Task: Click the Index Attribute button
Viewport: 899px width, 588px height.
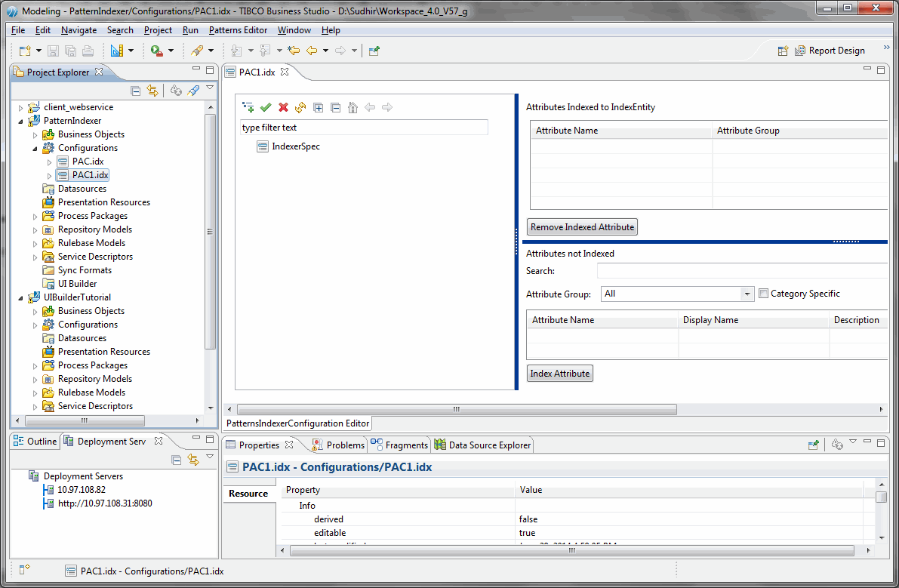Action: pyautogui.click(x=559, y=374)
